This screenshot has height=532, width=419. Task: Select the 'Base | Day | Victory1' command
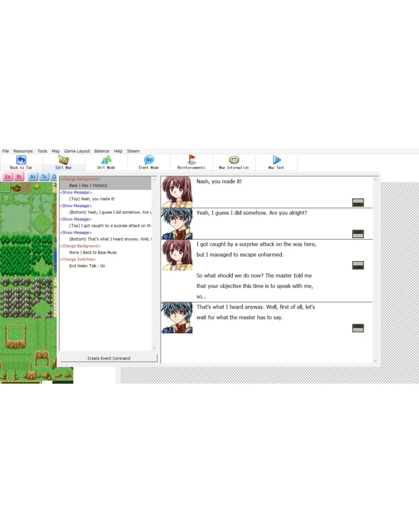(87, 186)
